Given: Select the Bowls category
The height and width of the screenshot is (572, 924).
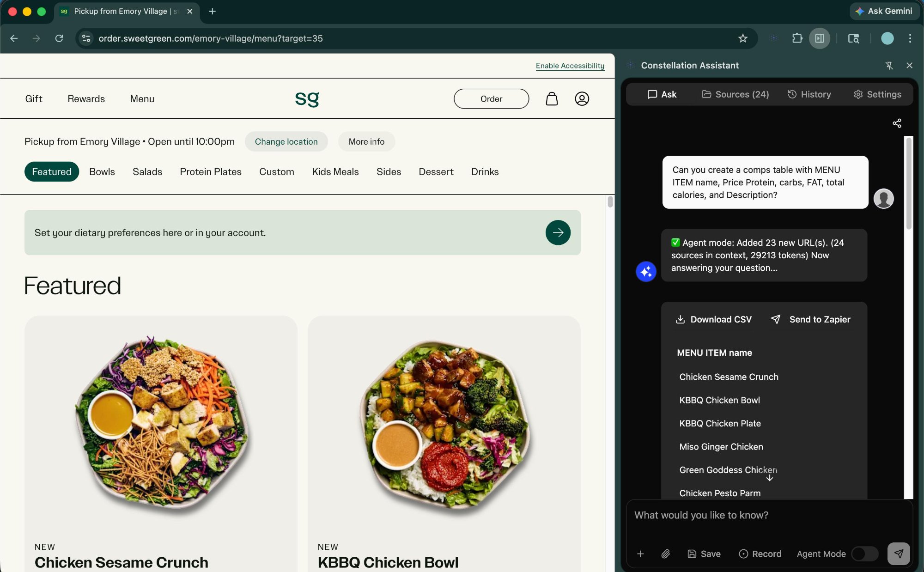Looking at the screenshot, I should coord(102,171).
